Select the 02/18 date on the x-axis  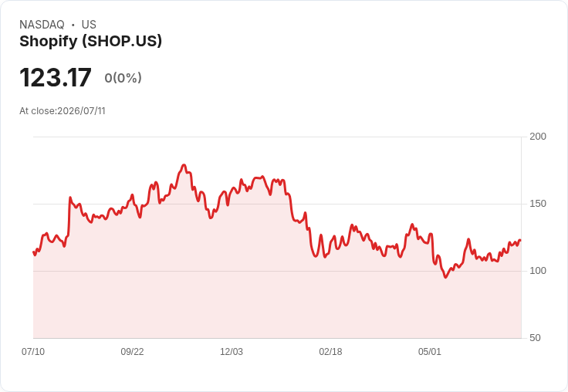point(330,351)
